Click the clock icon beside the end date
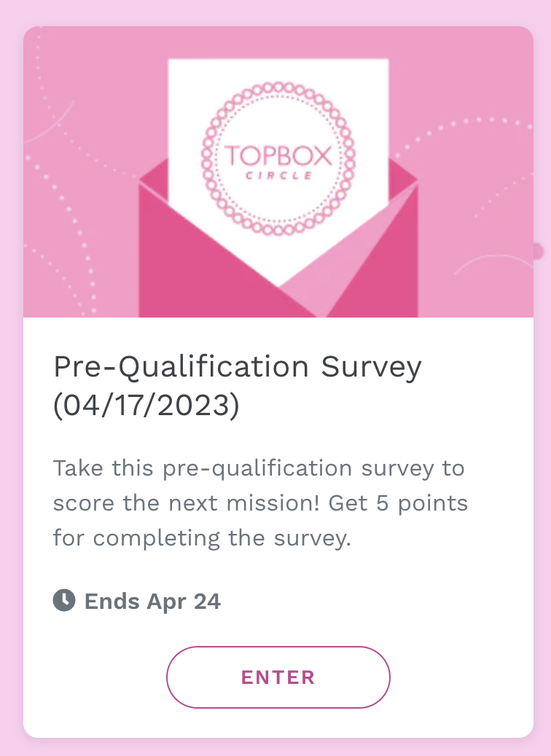The height and width of the screenshot is (756, 551). (64, 600)
